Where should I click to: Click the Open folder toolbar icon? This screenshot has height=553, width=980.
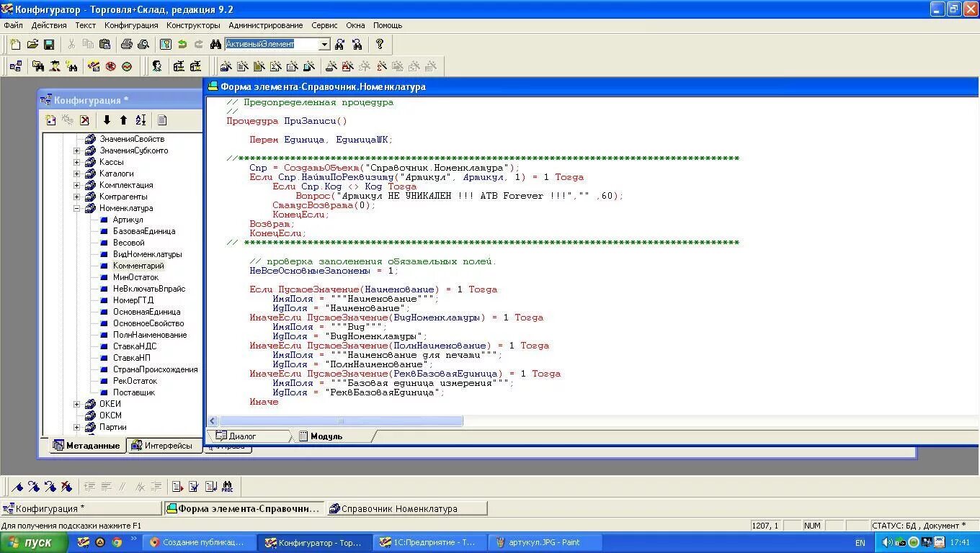coord(32,45)
